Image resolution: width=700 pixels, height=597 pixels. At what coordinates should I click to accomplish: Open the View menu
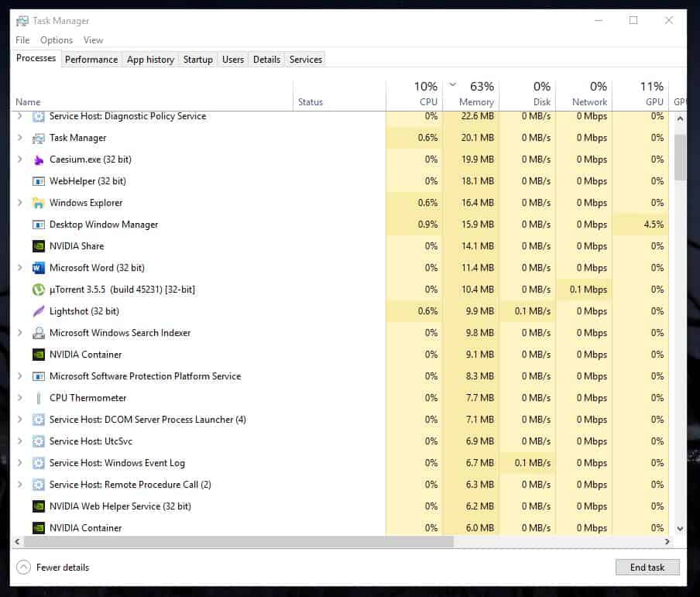click(x=93, y=40)
